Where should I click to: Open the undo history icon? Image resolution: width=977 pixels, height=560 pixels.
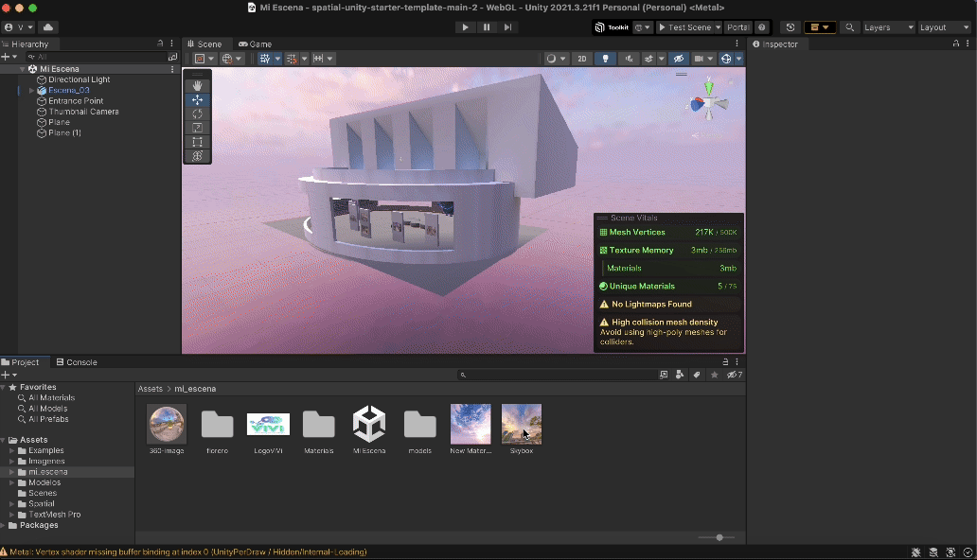tap(791, 27)
